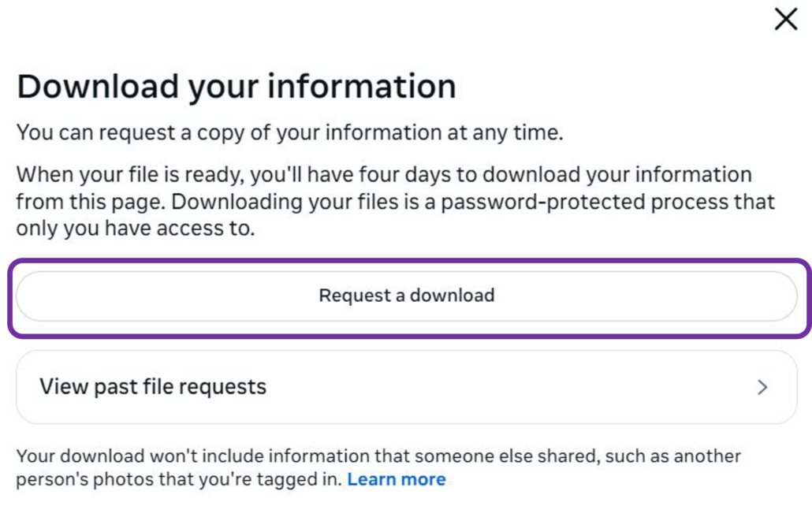Select the View past file requests row
Viewport: 812px width, 521px height.
(x=406, y=387)
